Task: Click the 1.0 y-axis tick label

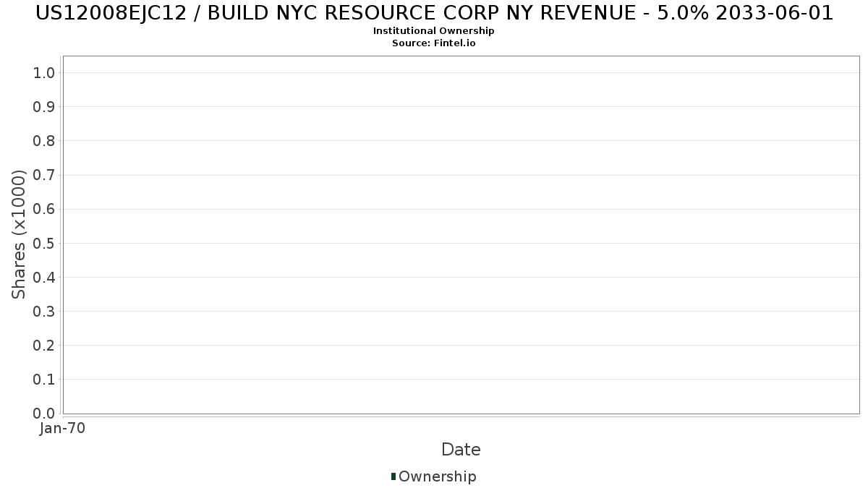Action: point(44,72)
